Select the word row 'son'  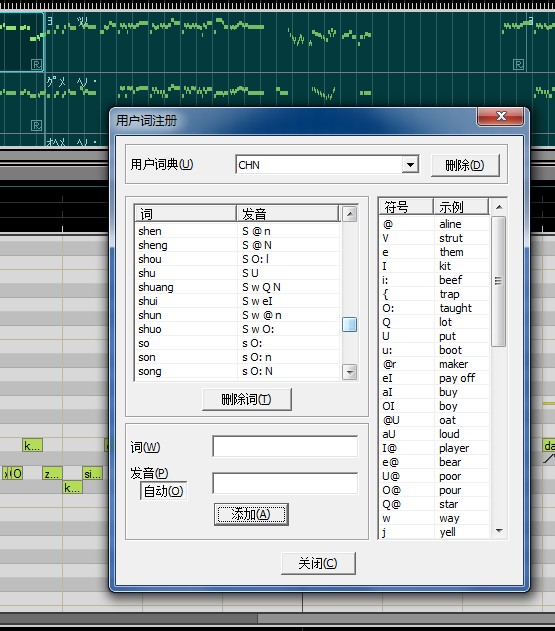point(237,357)
